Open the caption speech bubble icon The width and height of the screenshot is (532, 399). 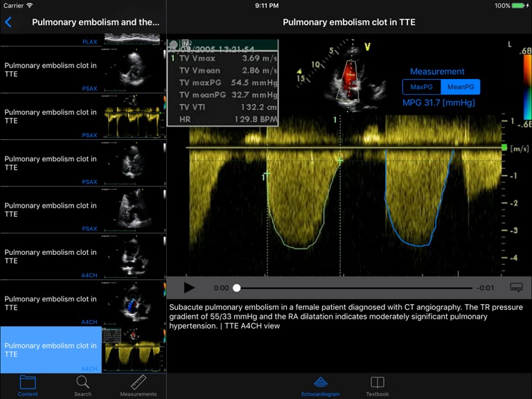point(516,287)
